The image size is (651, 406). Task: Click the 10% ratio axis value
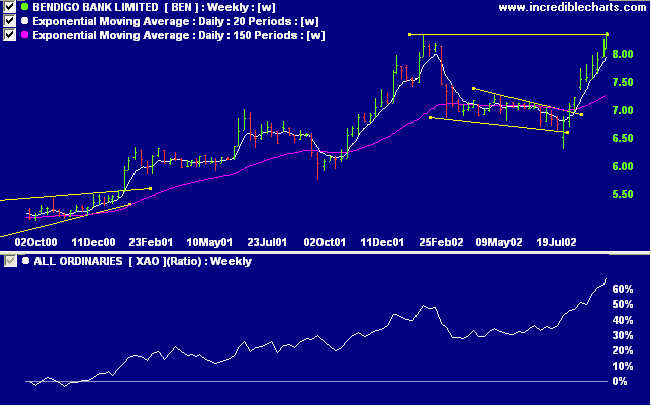[x=623, y=367]
